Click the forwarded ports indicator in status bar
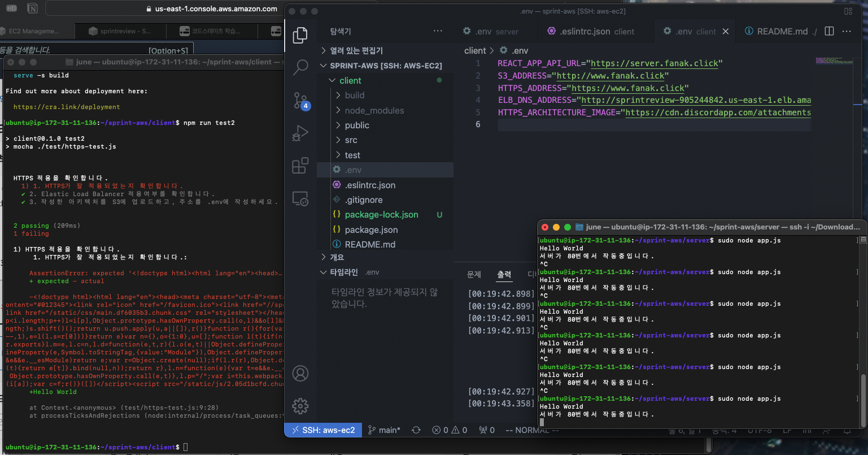Viewport: 868px width, 455px height. click(487, 430)
